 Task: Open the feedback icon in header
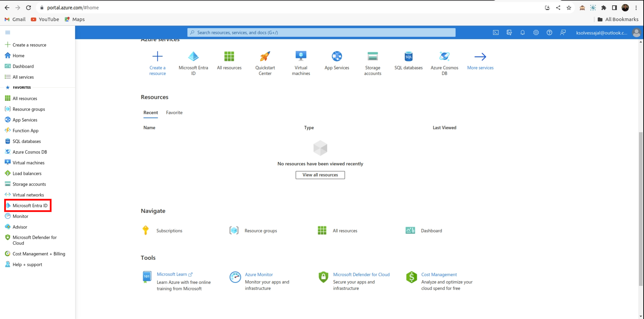click(563, 33)
